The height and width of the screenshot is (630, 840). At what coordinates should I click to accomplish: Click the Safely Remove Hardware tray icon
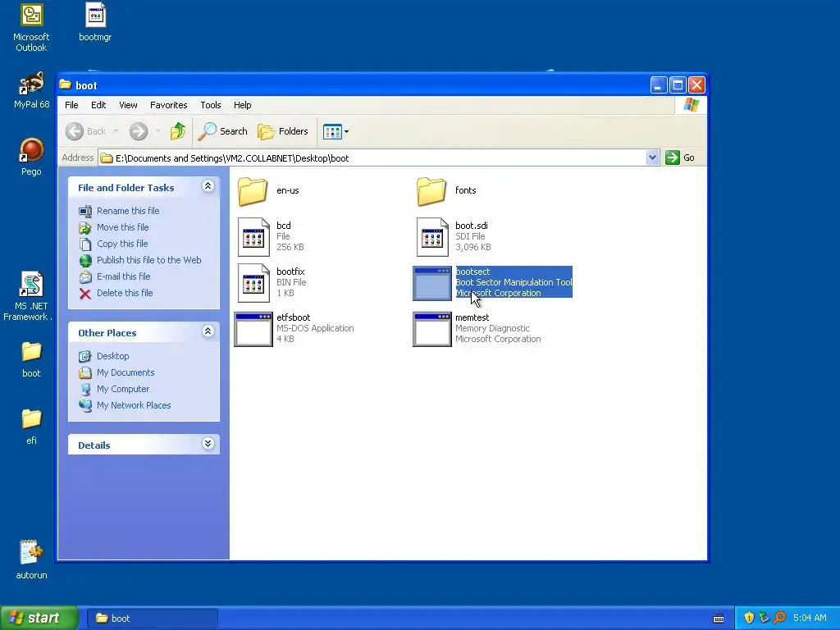pyautogui.click(x=764, y=618)
